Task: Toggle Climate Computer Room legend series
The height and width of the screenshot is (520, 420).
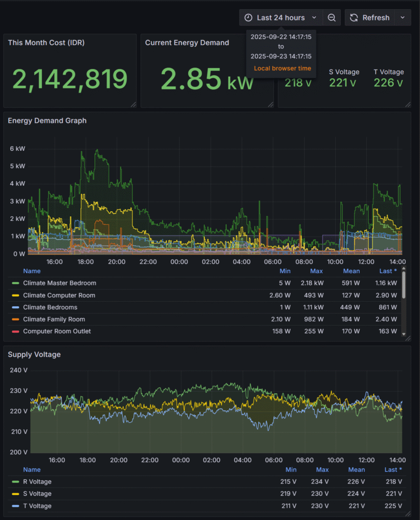Action: coord(59,295)
